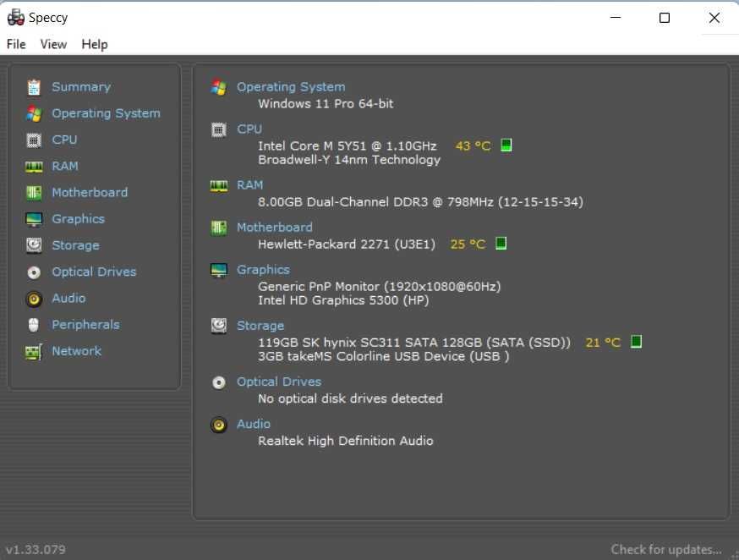Click the Broadwell-Y 14nm Technology text
This screenshot has height=560, width=739.
tap(349, 160)
